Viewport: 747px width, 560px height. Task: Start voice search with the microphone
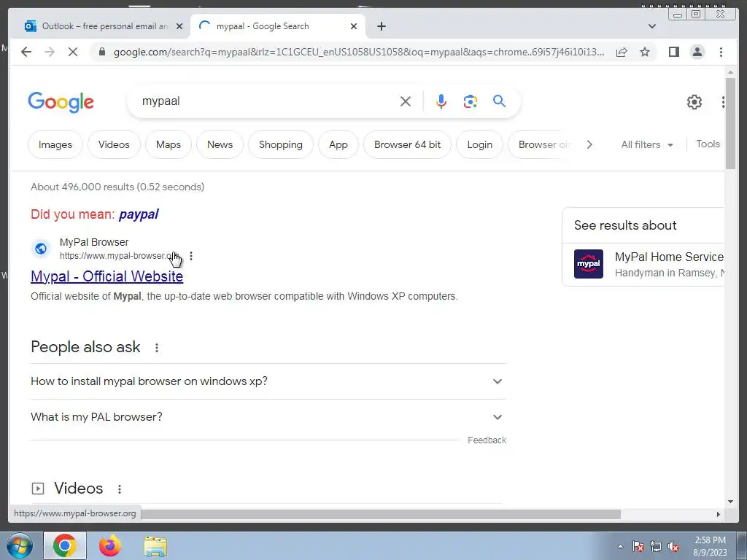[441, 101]
